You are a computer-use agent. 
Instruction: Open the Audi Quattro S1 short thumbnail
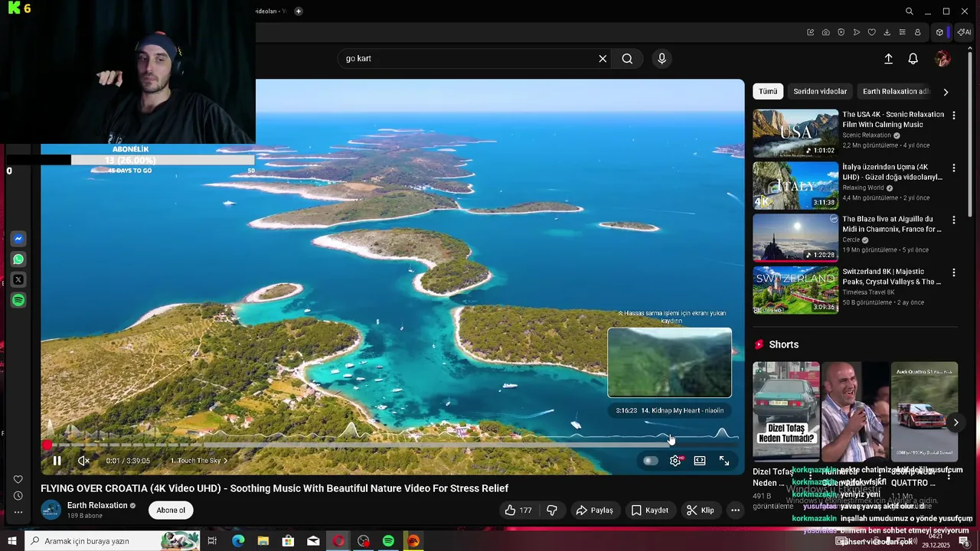924,410
